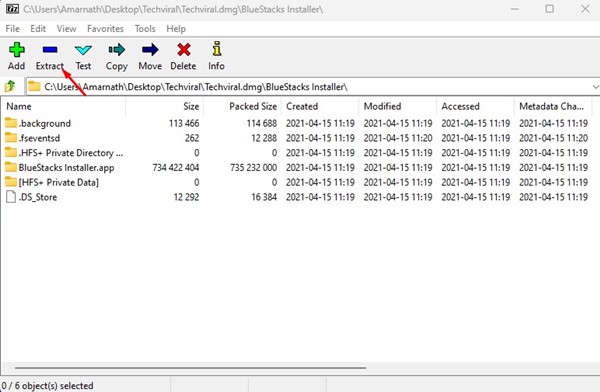Image resolution: width=600 pixels, height=392 pixels.
Task: Close the 7-Zip window
Action: point(585,9)
